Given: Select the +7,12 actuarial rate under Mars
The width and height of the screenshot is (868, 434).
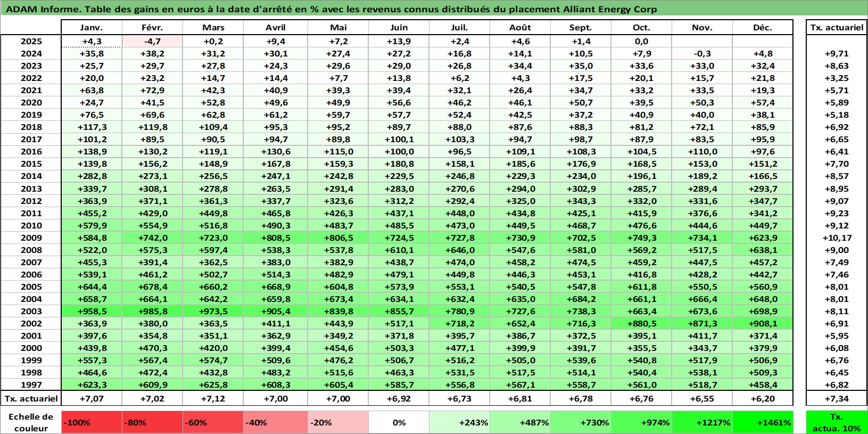Looking at the screenshot, I should [213, 398].
